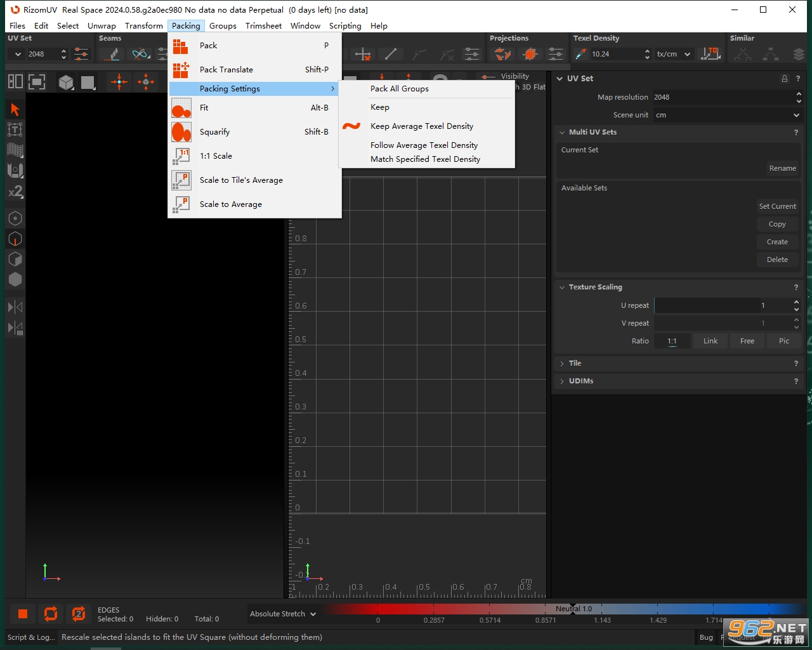Click the orange stop square in status bar
812x650 pixels.
pyautogui.click(x=23, y=614)
